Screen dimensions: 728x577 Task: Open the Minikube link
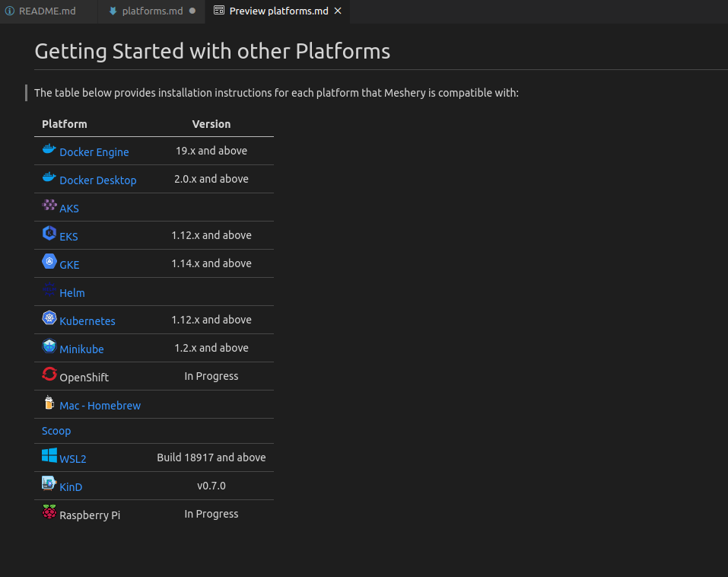pos(81,349)
